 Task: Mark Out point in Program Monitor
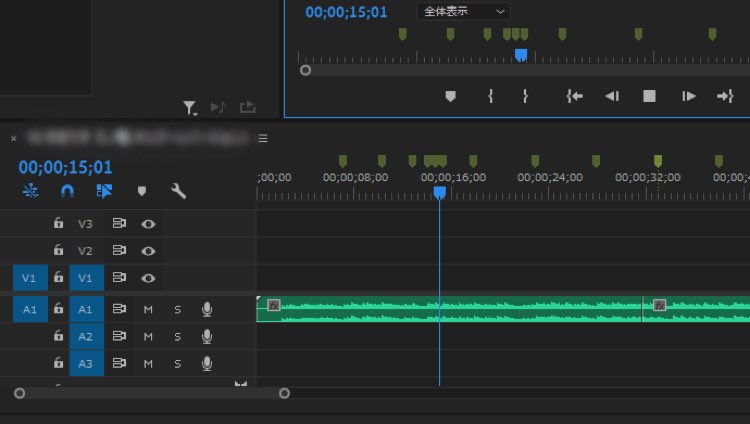(x=525, y=96)
